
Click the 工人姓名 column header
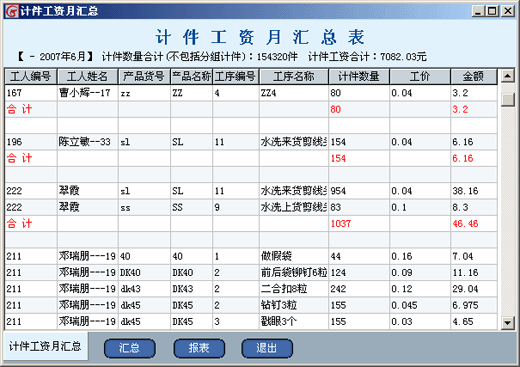pyautogui.click(x=88, y=77)
